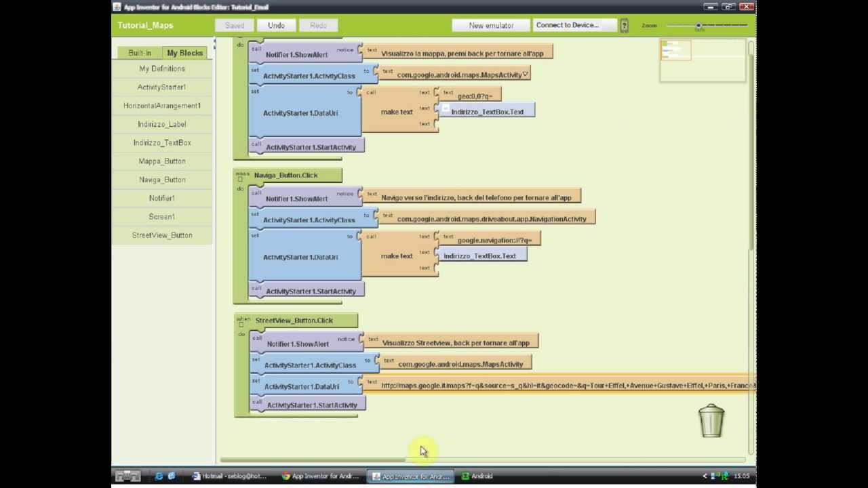Open the ActivityStarter1 drawer
Viewport: 868px width, 488px height.
[x=162, y=87]
